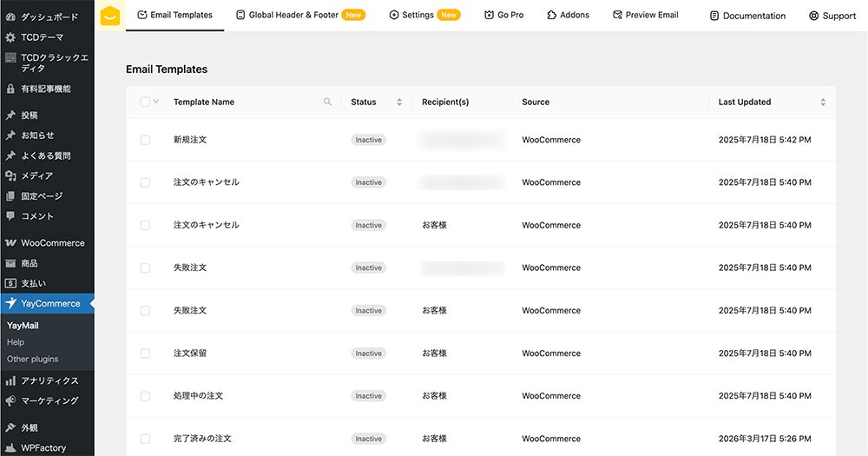Open the Documentation link

click(x=747, y=16)
